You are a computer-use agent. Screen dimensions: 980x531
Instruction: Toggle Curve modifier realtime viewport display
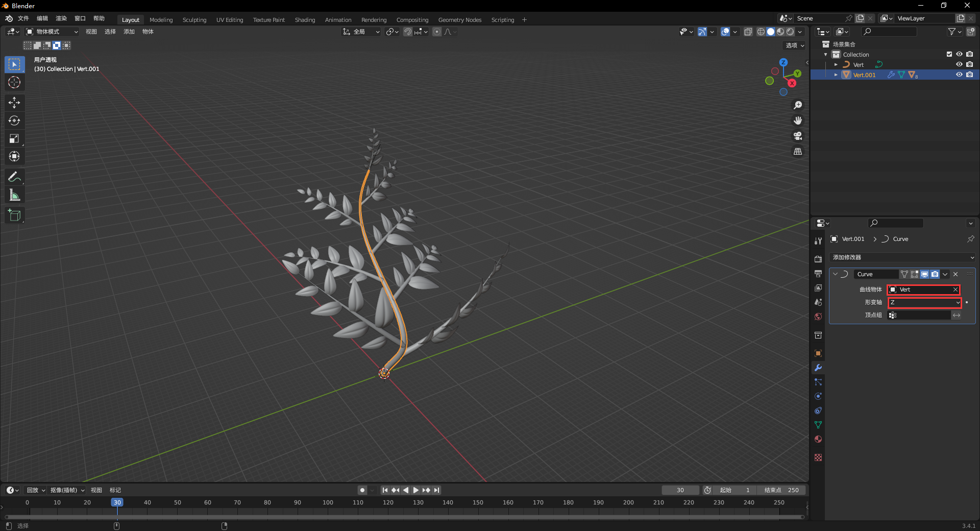924,274
